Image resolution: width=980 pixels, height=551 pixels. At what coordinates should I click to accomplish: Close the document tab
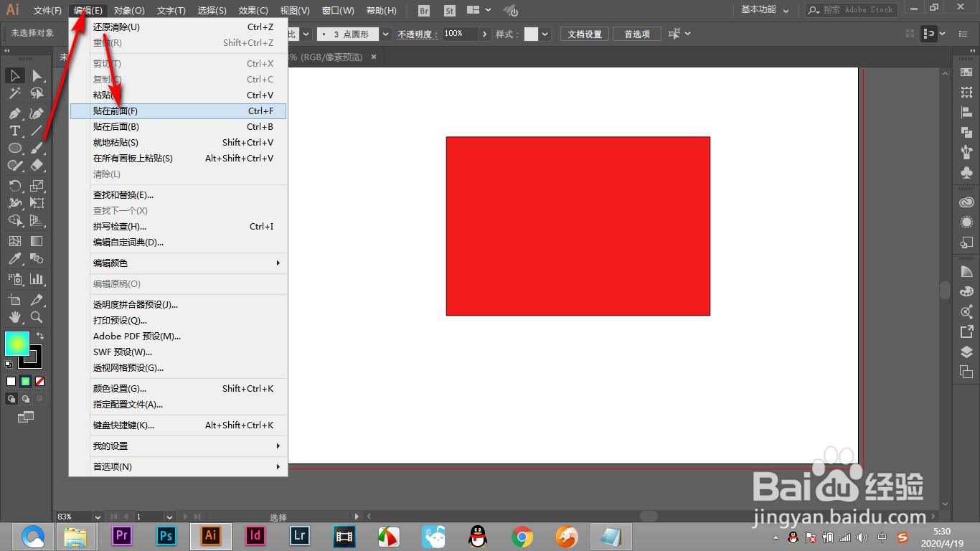point(374,57)
